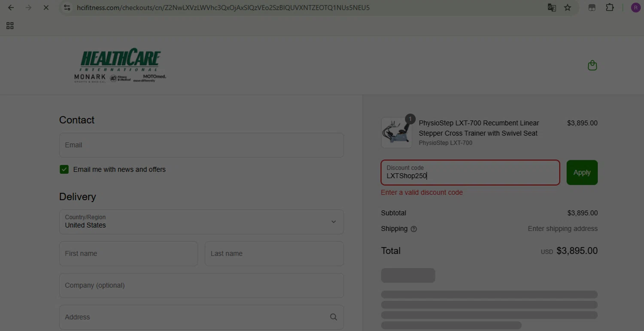The height and width of the screenshot is (331, 644).
Task: Uncheck Email me with news and offers
Action: pyautogui.click(x=64, y=169)
